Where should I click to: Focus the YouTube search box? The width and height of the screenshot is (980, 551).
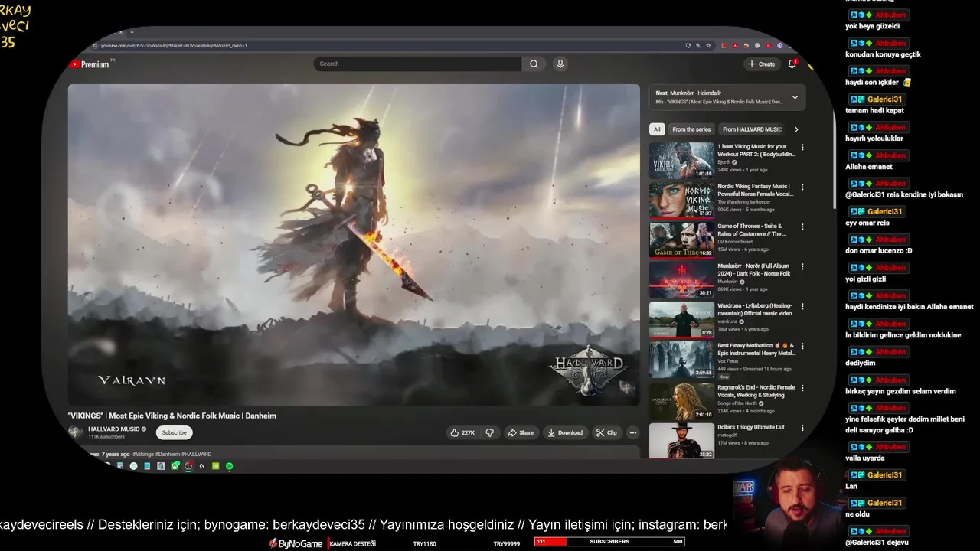point(418,64)
